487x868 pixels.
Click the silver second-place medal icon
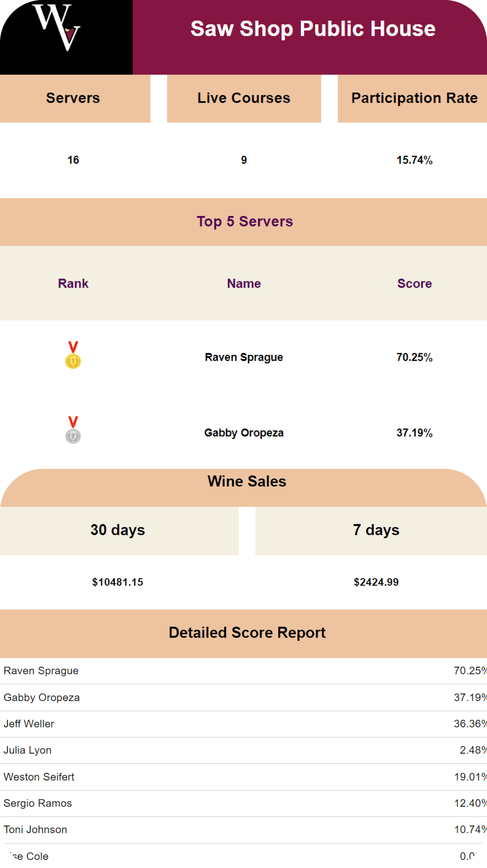[73, 431]
